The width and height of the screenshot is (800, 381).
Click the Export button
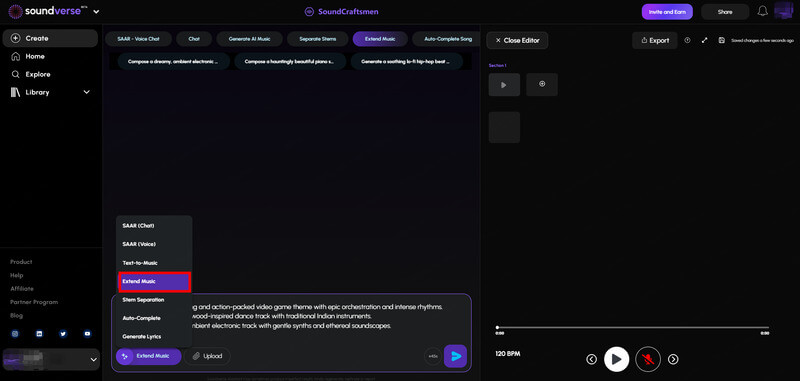(655, 40)
